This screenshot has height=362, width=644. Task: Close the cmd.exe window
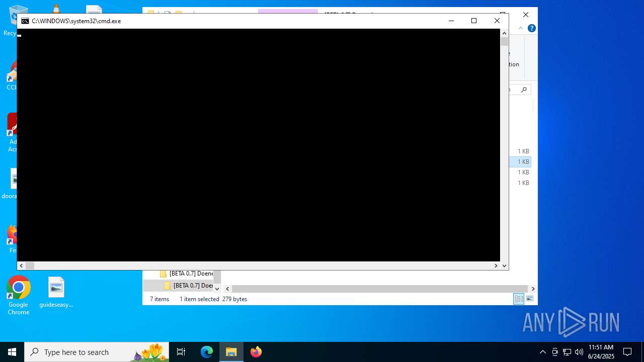tap(497, 21)
